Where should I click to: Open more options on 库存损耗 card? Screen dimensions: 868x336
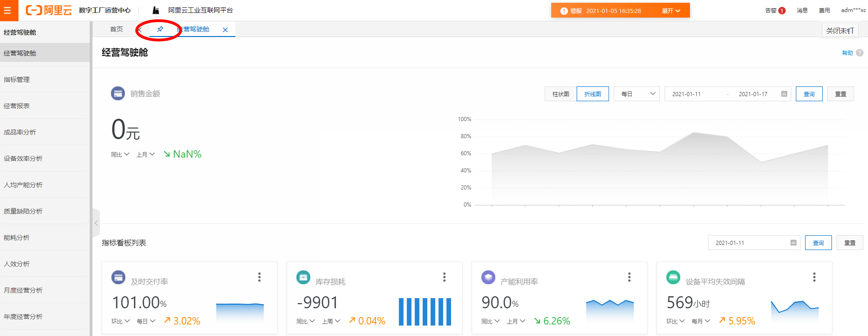tap(444, 277)
